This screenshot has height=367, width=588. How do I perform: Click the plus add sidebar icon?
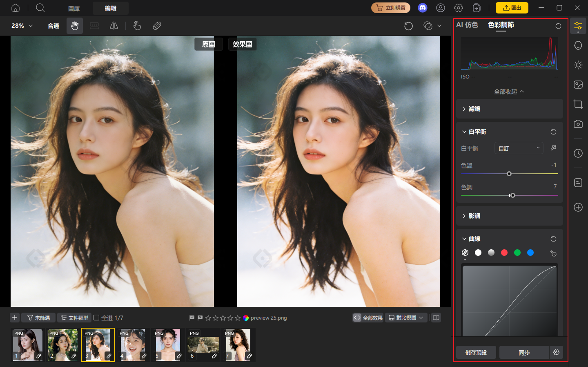(x=578, y=207)
